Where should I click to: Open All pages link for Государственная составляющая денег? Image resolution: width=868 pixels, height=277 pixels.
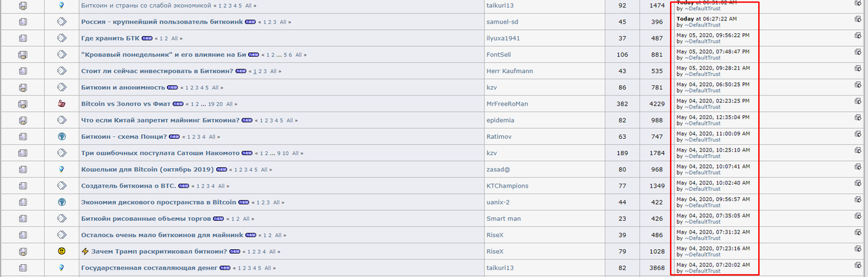(x=268, y=268)
